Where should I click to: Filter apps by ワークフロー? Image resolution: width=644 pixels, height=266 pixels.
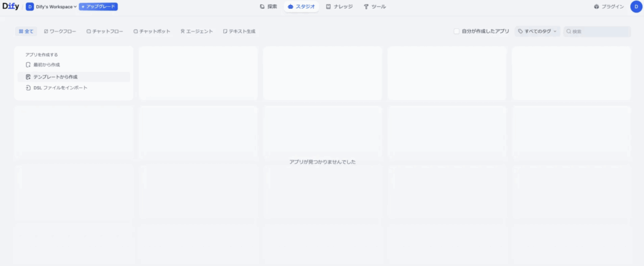[x=60, y=31]
